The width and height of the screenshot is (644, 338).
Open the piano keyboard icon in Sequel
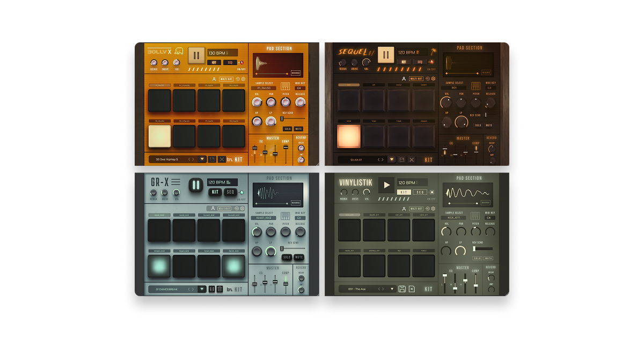(x=475, y=86)
